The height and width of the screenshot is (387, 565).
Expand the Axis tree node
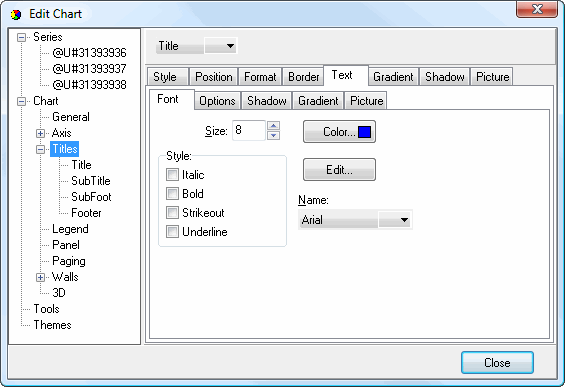click(40, 133)
